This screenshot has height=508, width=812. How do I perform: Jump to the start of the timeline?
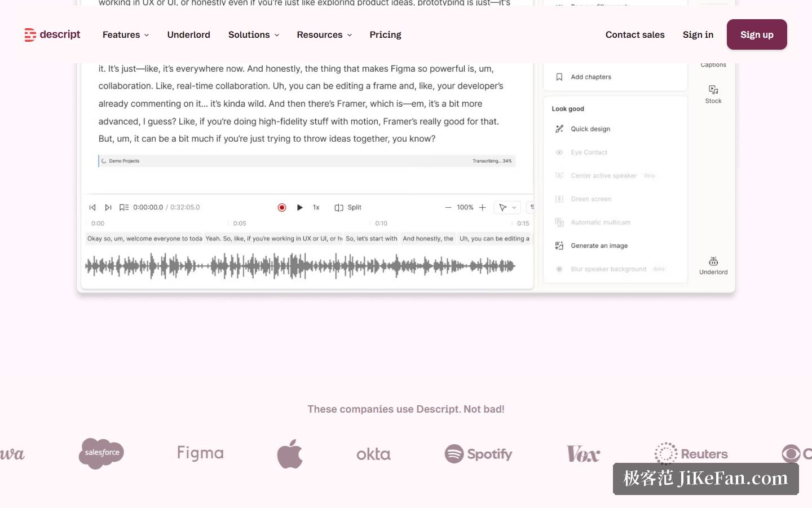(x=92, y=207)
